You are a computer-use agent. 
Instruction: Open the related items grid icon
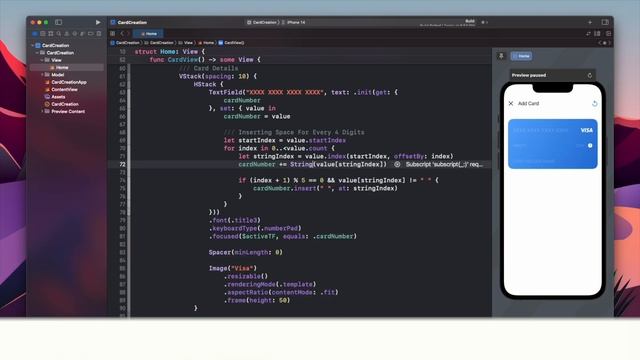[113, 33]
